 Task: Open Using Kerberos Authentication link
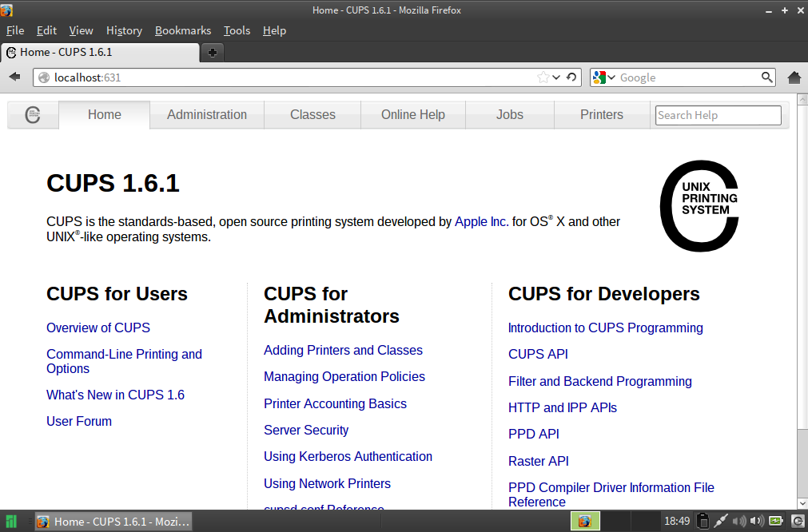coord(348,456)
